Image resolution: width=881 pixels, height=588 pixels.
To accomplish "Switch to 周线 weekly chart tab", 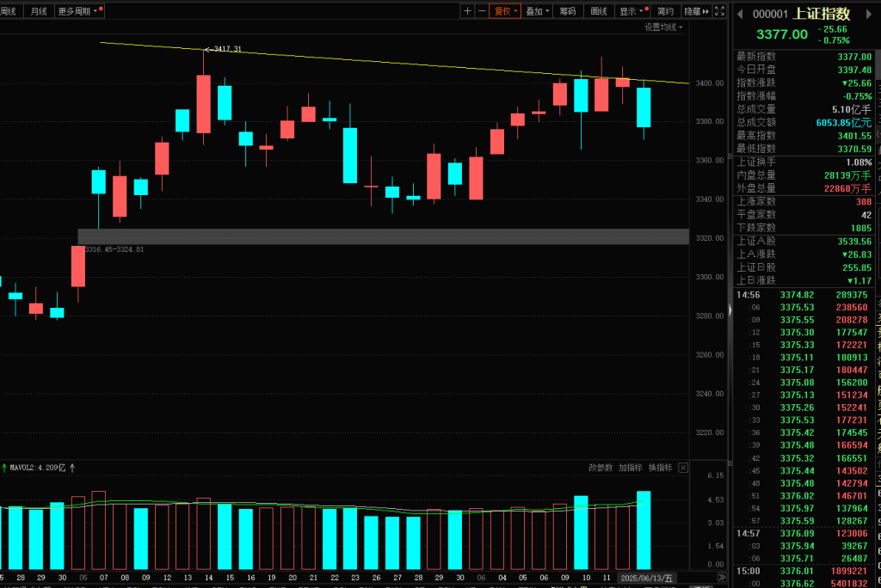I will [9, 10].
